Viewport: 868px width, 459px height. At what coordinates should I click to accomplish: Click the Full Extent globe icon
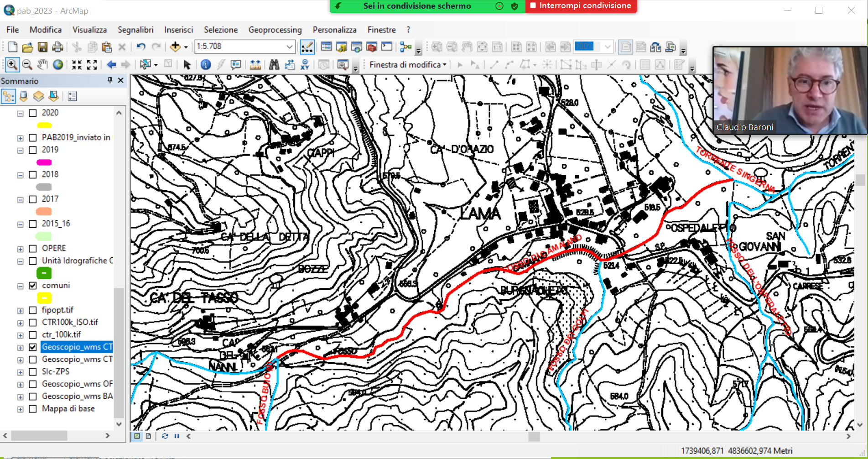(x=58, y=65)
